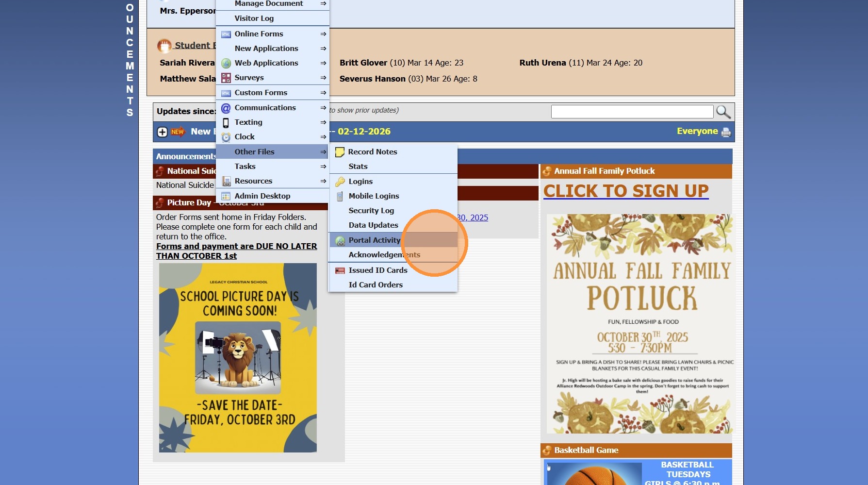The image size is (868, 485).
Task: Click the 'Forms and payment are DUE' text
Action: tap(236, 251)
